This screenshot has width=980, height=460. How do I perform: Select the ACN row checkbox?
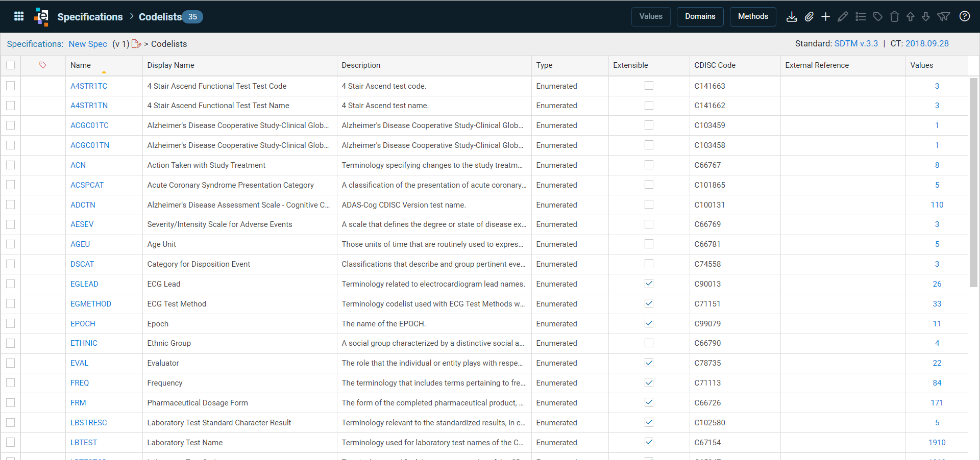point(10,165)
